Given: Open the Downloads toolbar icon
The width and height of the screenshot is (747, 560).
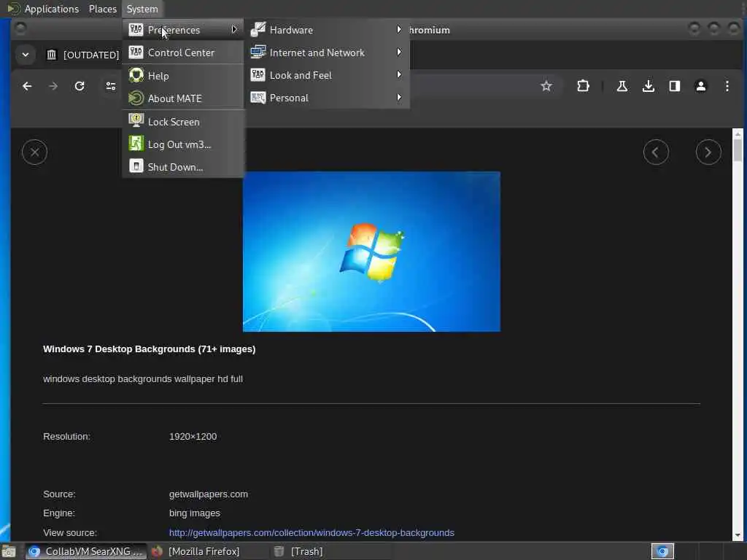Looking at the screenshot, I should pyautogui.click(x=649, y=86).
